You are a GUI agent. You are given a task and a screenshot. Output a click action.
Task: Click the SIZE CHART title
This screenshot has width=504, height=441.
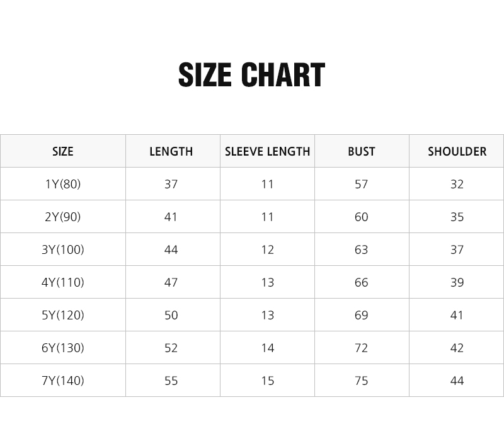[x=251, y=74]
